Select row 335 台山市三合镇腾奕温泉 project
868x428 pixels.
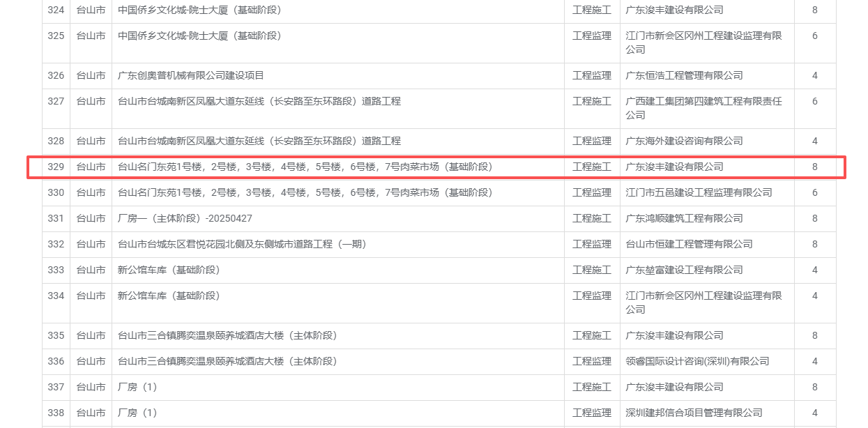[x=227, y=335]
